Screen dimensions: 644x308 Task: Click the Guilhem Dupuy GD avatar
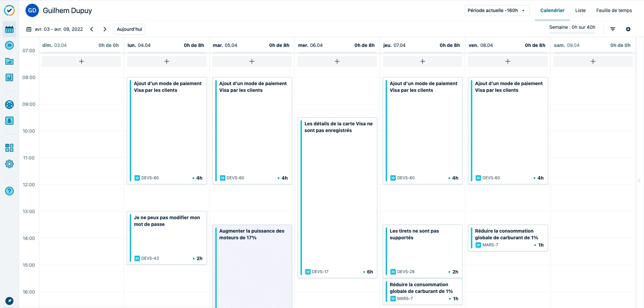click(x=32, y=10)
